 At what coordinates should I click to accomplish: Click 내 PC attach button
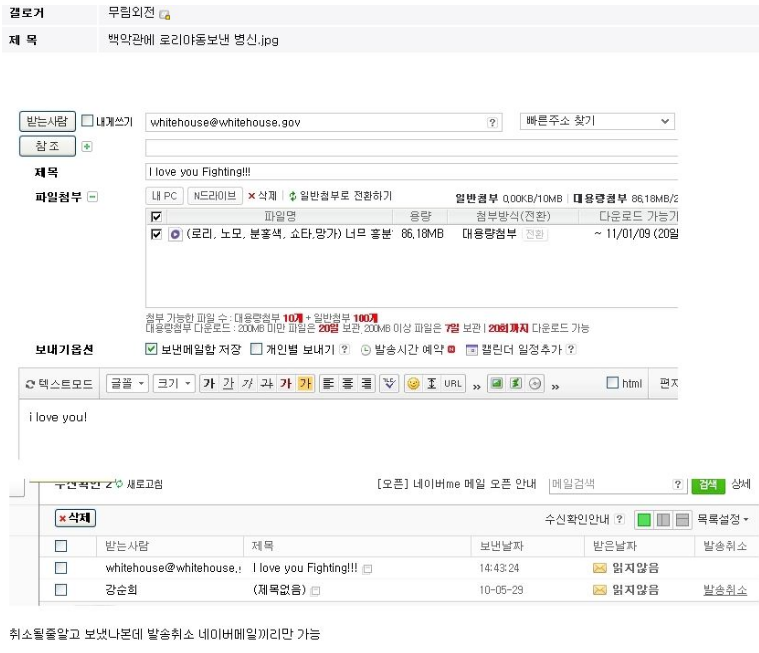[165, 196]
